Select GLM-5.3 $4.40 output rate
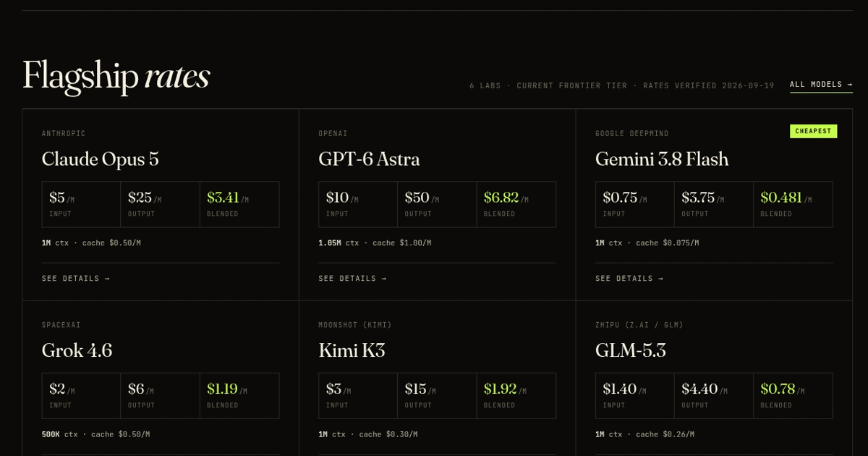The image size is (868, 456). (x=714, y=396)
